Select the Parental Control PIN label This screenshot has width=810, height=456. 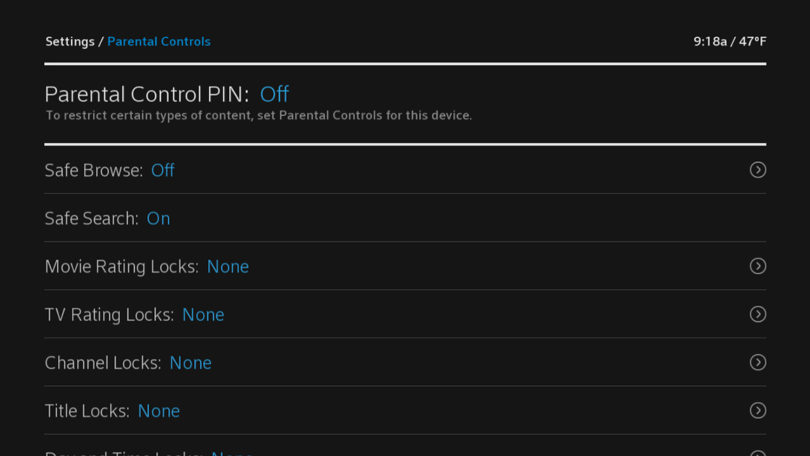[147, 94]
